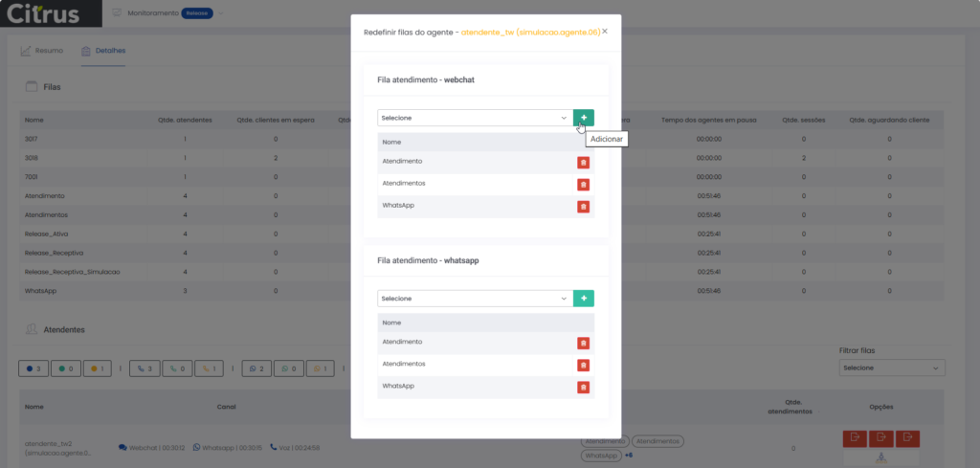Delete Atendimento from the whatsapp queue list
980x468 pixels.
(583, 343)
